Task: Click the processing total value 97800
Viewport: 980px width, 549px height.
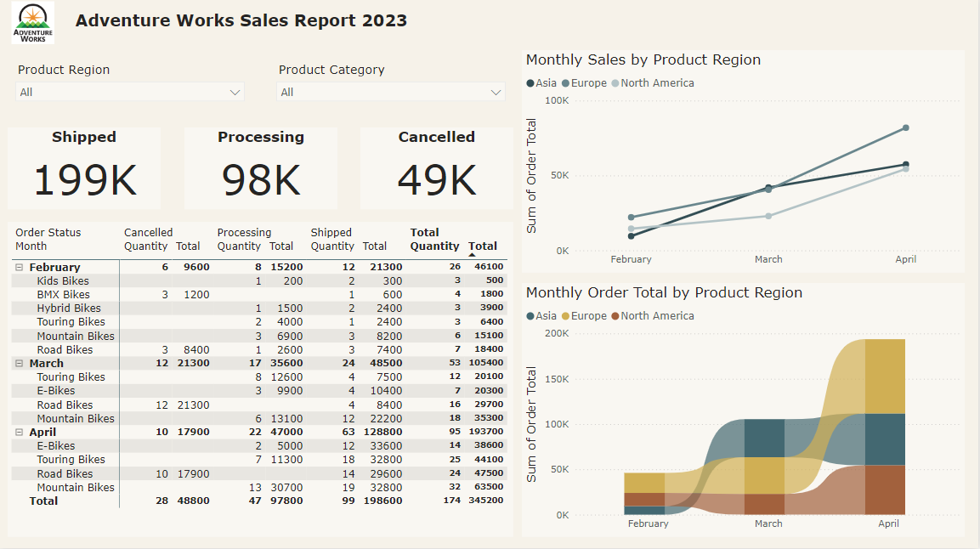Action: (286, 501)
